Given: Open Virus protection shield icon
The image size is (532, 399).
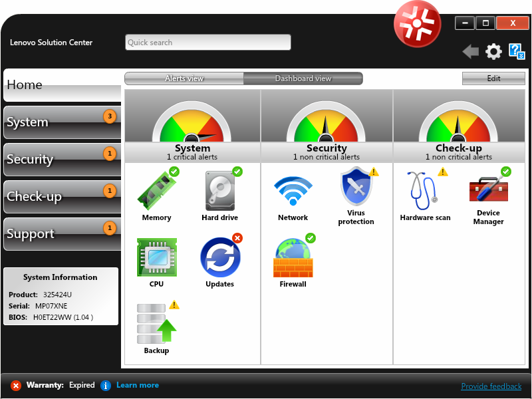Looking at the screenshot, I should (x=356, y=188).
